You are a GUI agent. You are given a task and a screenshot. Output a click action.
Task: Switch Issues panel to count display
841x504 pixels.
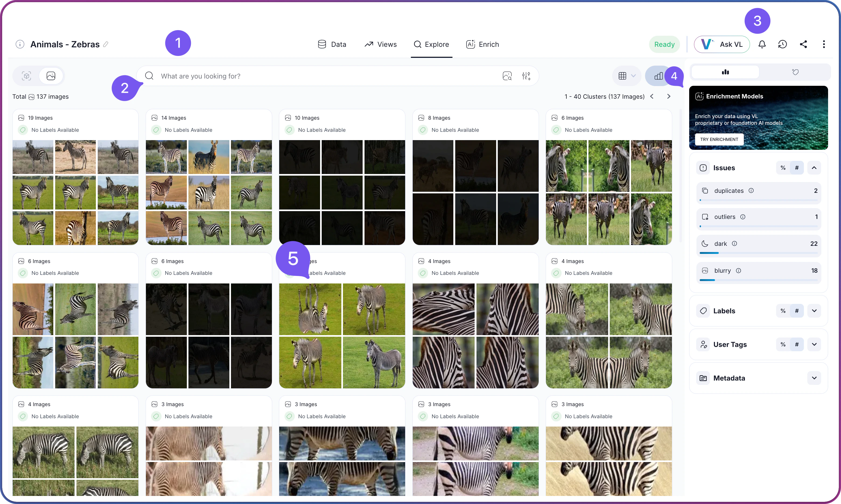(x=797, y=168)
